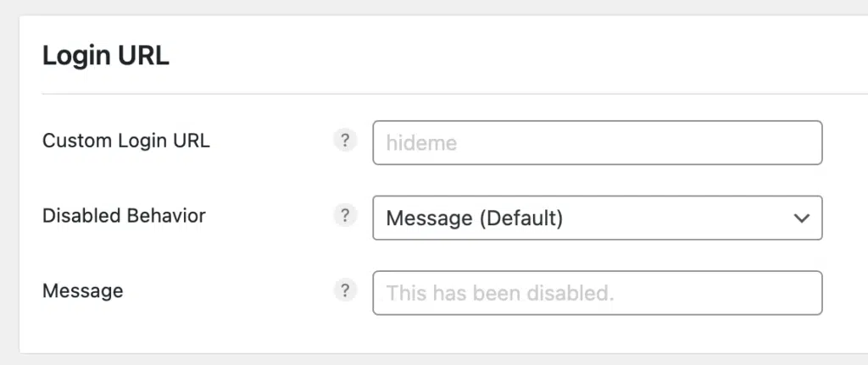This screenshot has width=868, height=365.
Task: Click the question mark icon next to Message
Action: (344, 291)
